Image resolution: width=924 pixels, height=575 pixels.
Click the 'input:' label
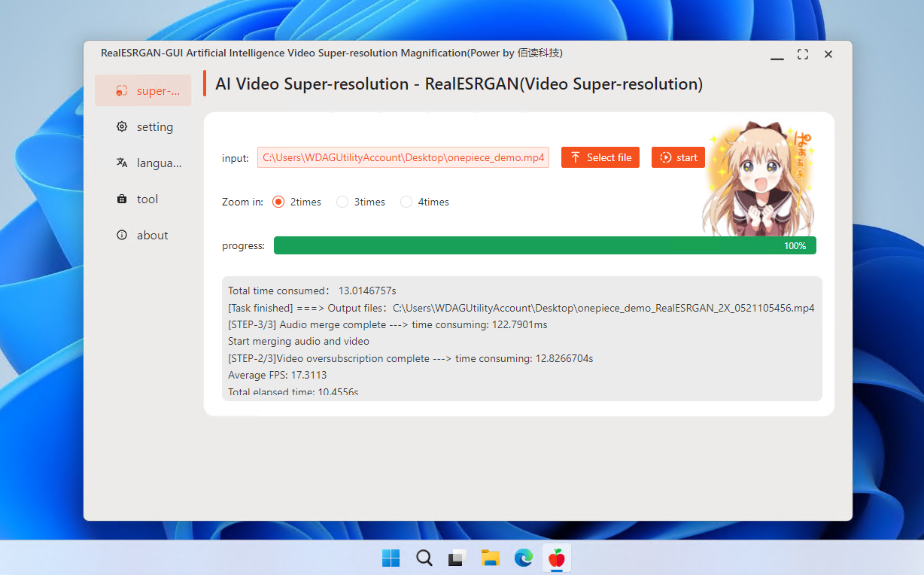point(235,158)
